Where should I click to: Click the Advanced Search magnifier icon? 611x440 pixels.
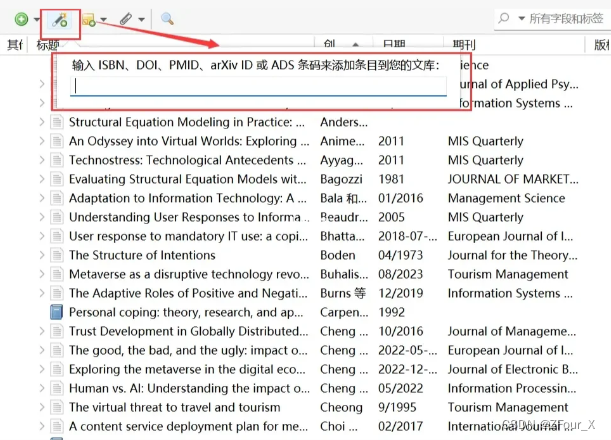click(x=168, y=19)
